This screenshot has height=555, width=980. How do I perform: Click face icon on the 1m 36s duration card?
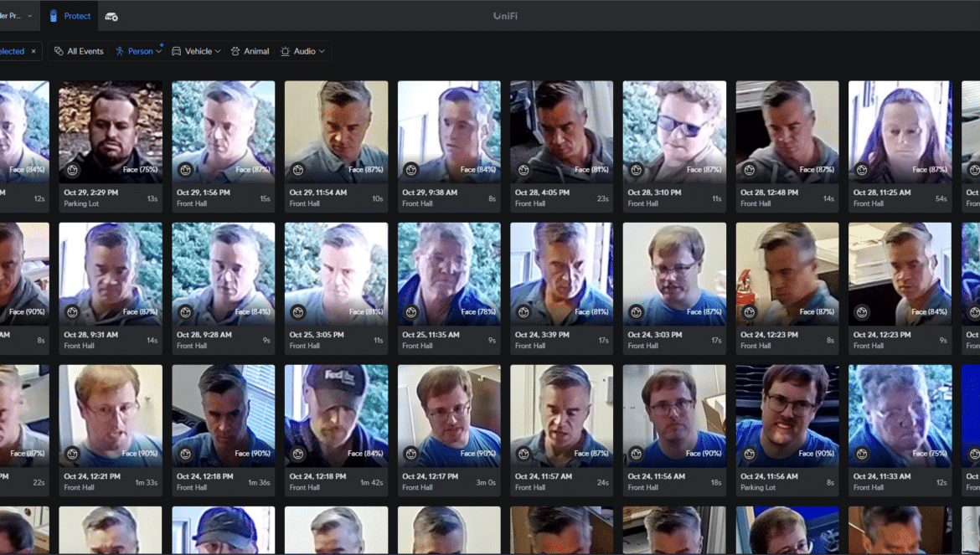[185, 454]
